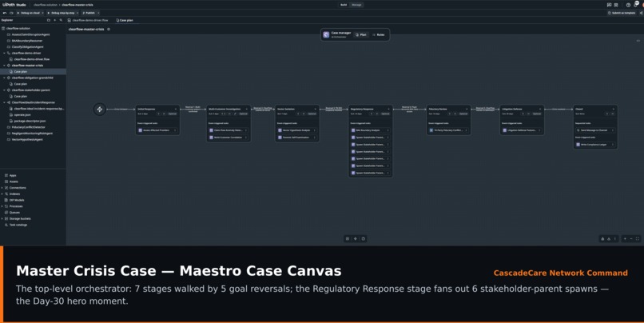
Task: Click the Case manager orchestrator icon
Action: tap(326, 35)
